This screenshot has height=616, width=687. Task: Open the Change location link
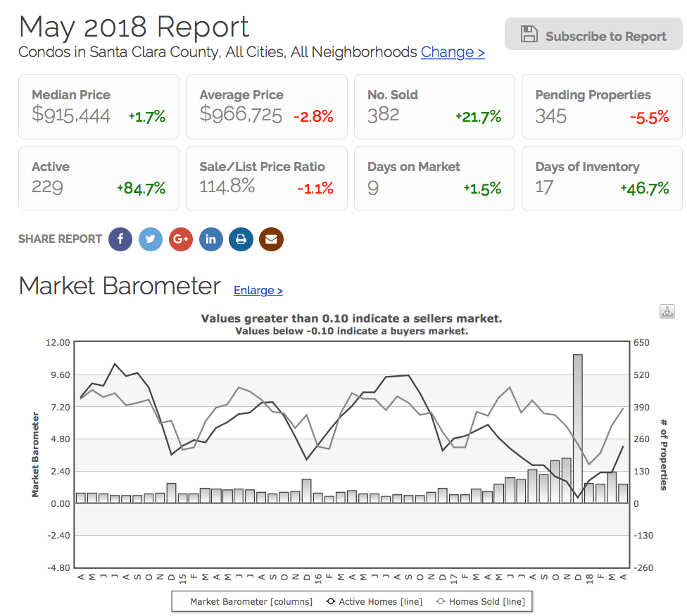click(453, 52)
